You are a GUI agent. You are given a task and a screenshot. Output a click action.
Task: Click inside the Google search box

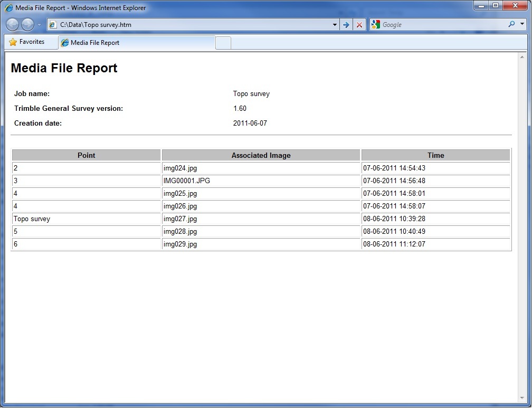coord(442,25)
